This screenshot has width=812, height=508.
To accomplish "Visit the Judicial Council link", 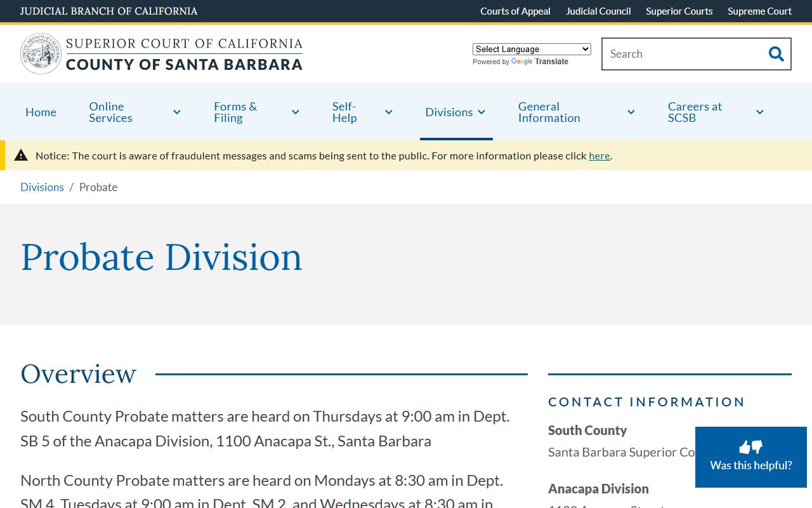I will [x=598, y=11].
